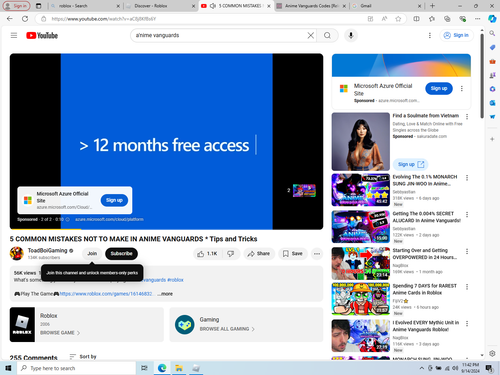This screenshot has height=375, width=500.
Task: Switch to Anime Vanguards Codes tab
Action: click(311, 6)
